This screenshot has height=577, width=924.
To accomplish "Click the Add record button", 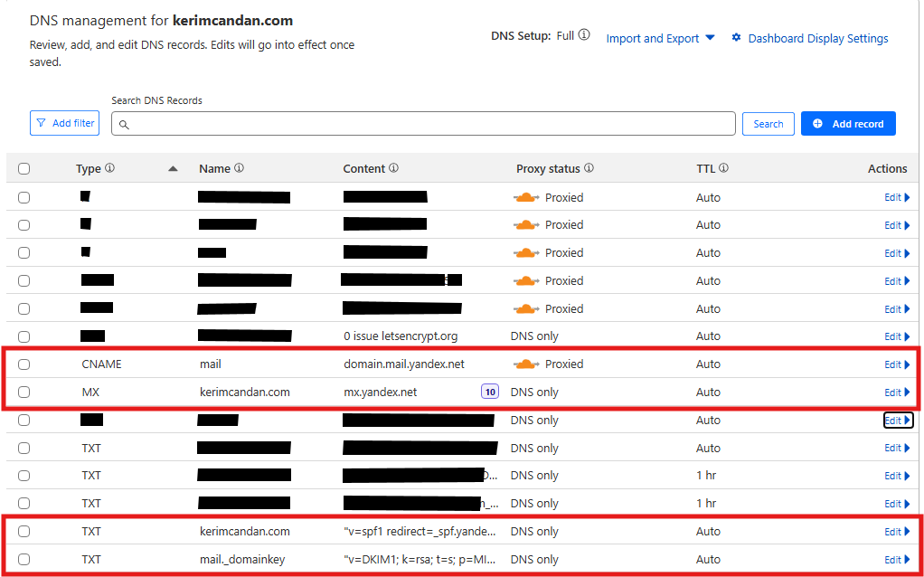I will point(847,124).
